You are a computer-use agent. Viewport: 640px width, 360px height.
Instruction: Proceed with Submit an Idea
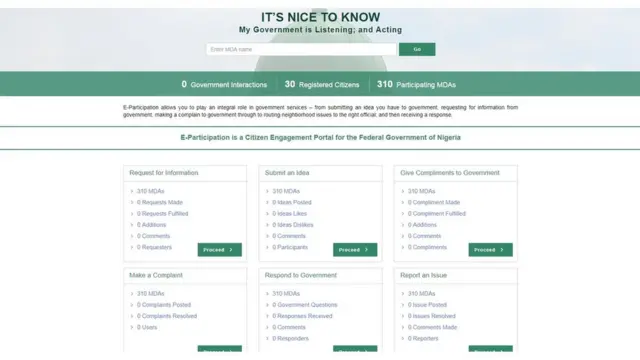point(355,250)
